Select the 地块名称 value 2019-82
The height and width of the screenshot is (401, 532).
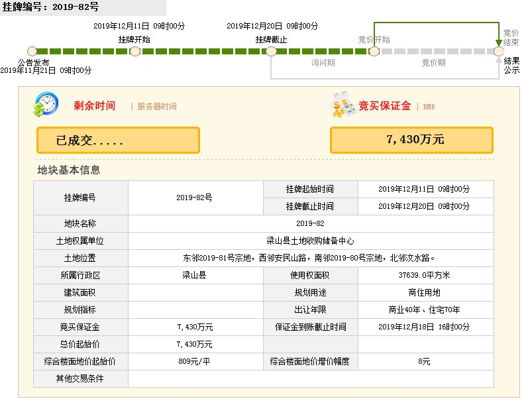(310, 223)
